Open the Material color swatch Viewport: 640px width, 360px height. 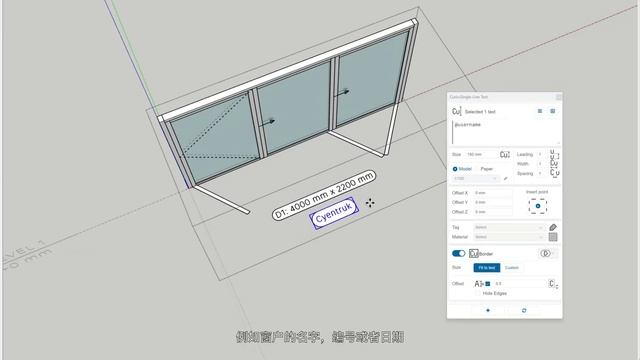(x=553, y=237)
